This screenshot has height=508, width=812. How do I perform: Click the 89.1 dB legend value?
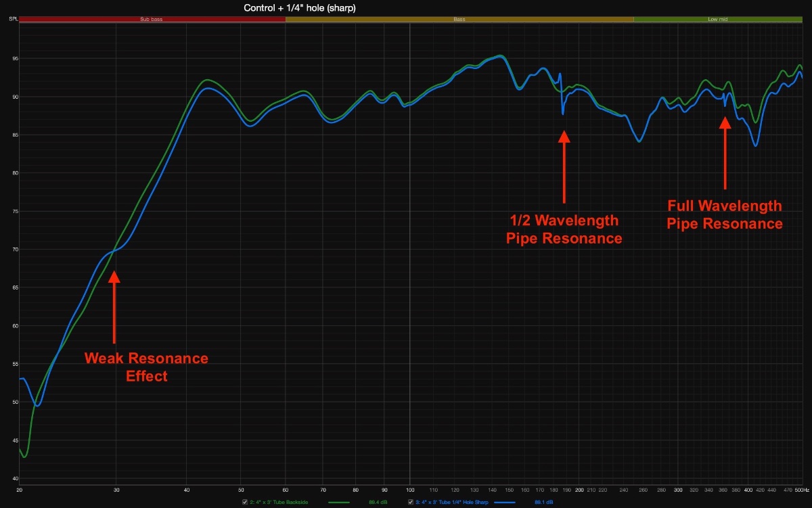point(544,503)
